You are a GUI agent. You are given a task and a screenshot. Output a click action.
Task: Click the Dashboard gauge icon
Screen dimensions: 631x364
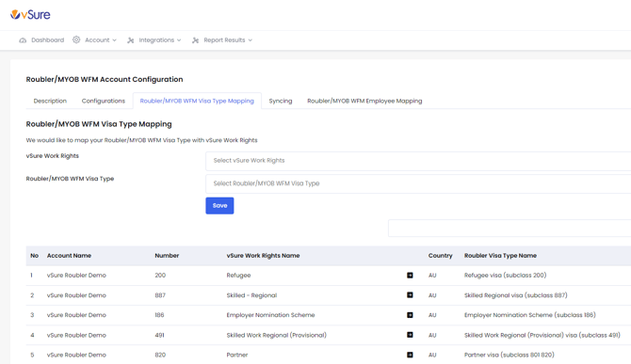click(x=23, y=40)
